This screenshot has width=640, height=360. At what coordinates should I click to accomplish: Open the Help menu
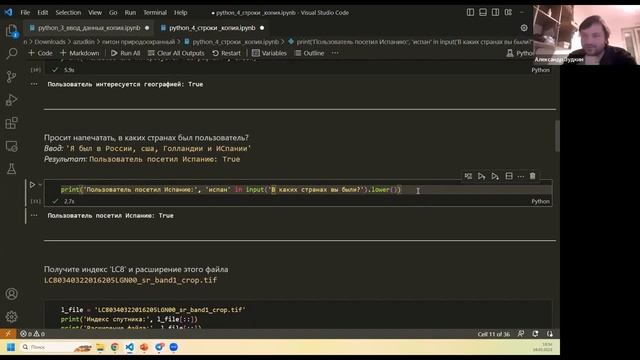pyautogui.click(x=180, y=13)
